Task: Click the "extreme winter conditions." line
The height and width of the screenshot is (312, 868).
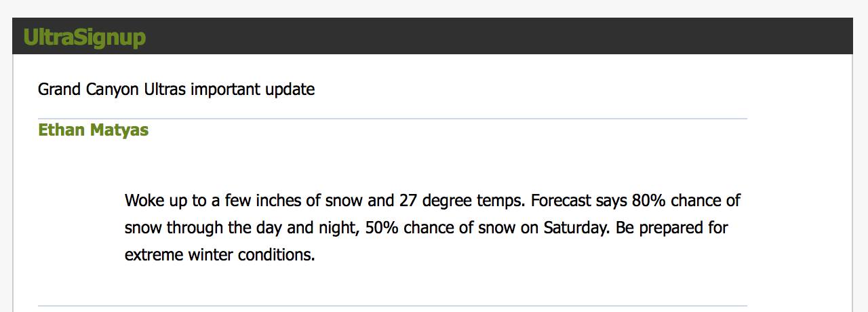Action: tap(220, 254)
